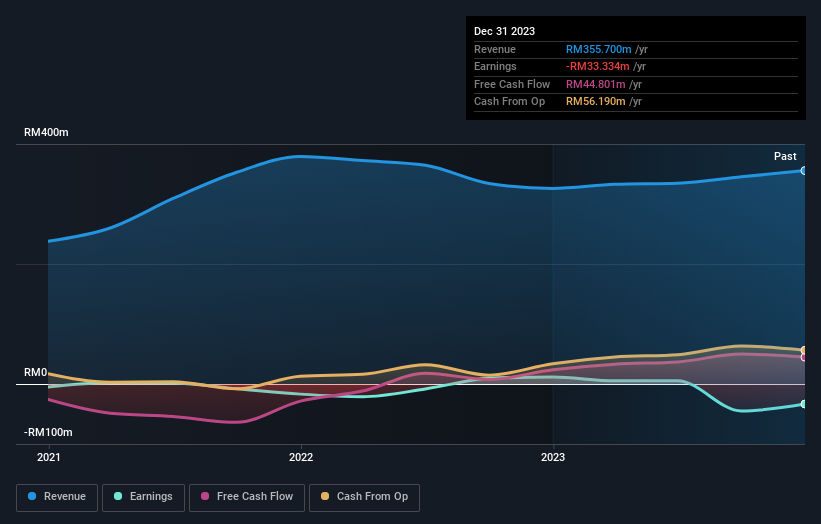Toggle the Free Cash Flow legend button
This screenshot has width=821, height=524.
click(x=247, y=497)
